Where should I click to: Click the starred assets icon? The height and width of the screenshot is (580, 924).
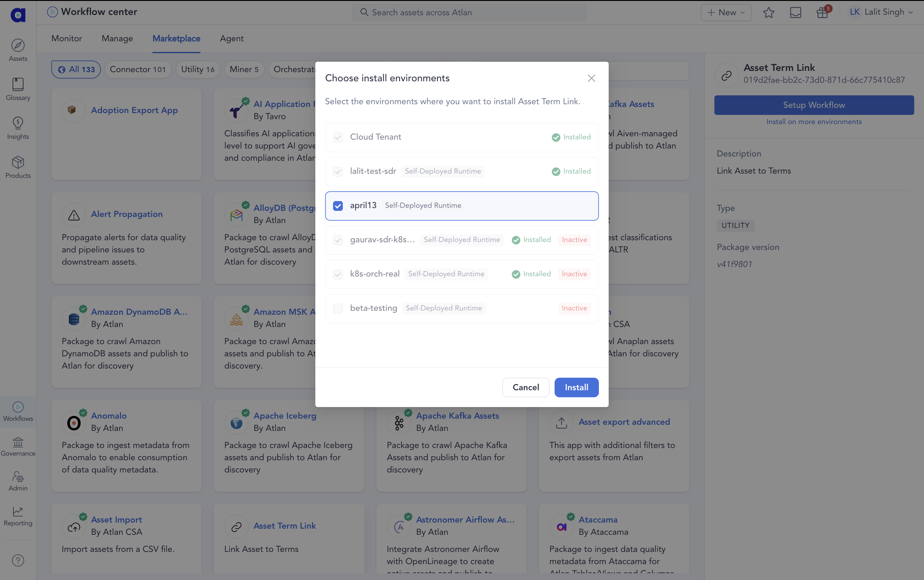pyautogui.click(x=768, y=13)
